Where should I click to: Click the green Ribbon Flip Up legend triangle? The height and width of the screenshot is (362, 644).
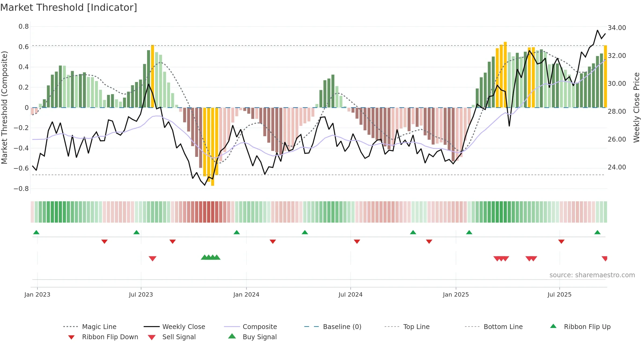coord(553,326)
